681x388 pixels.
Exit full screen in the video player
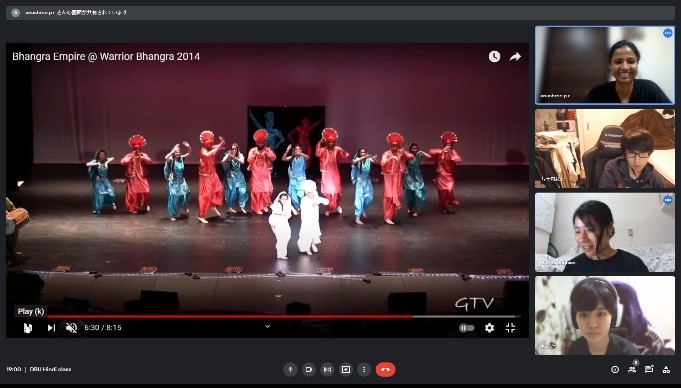point(510,328)
